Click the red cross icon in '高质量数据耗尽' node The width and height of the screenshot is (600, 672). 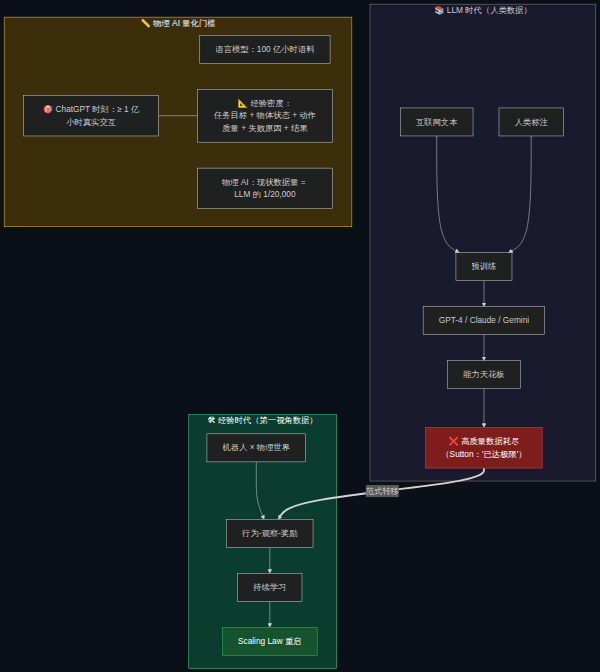coord(453,441)
